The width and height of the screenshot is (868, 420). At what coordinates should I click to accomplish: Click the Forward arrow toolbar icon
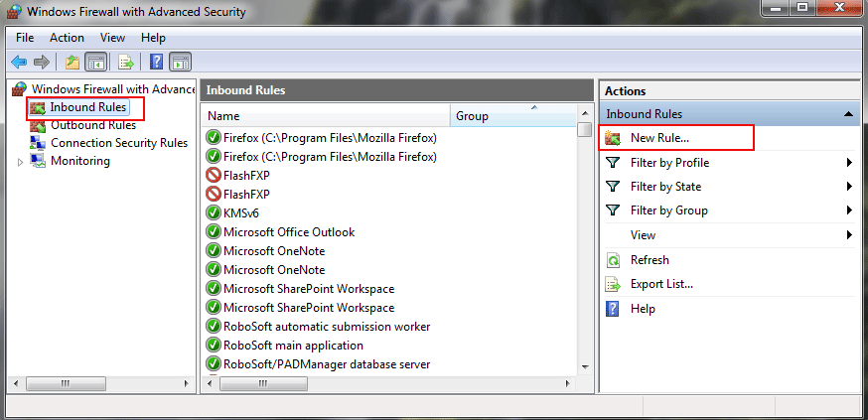click(42, 62)
